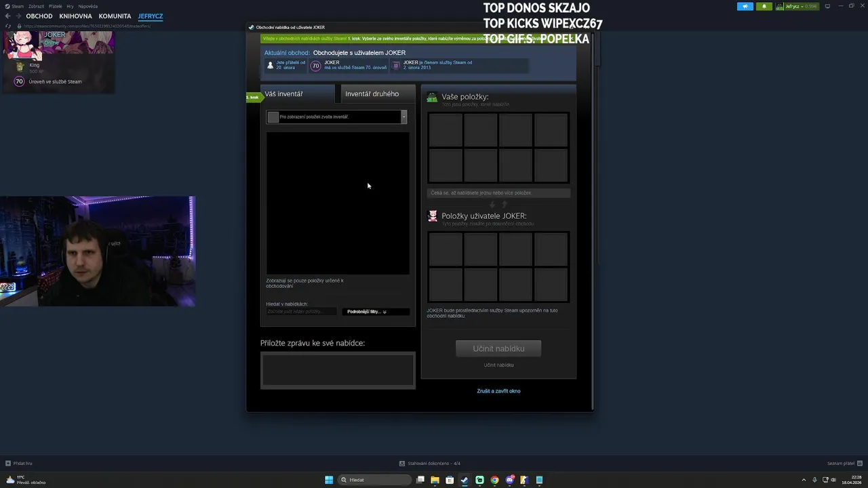
Task: Open the taskbar clock and date
Action: tap(852, 480)
